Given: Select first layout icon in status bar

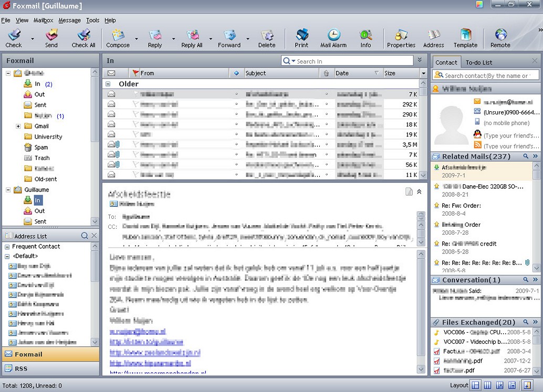Looking at the screenshot, I should (x=476, y=385).
